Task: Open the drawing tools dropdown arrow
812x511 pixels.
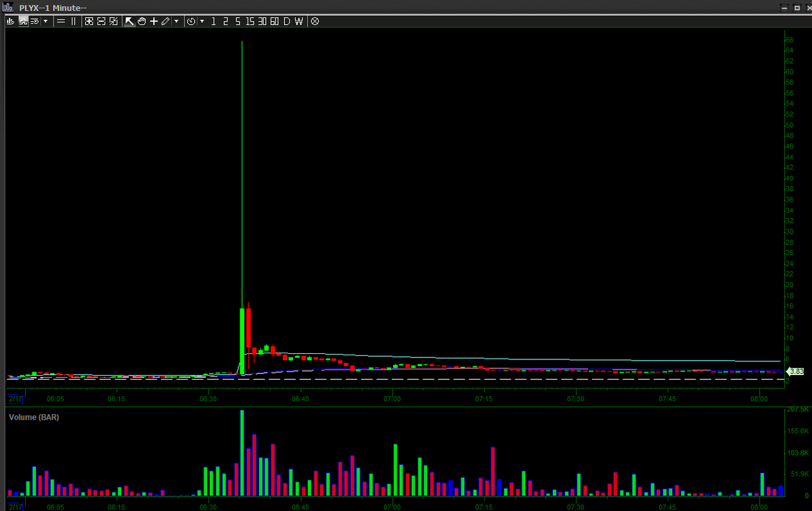Action: 177,21
